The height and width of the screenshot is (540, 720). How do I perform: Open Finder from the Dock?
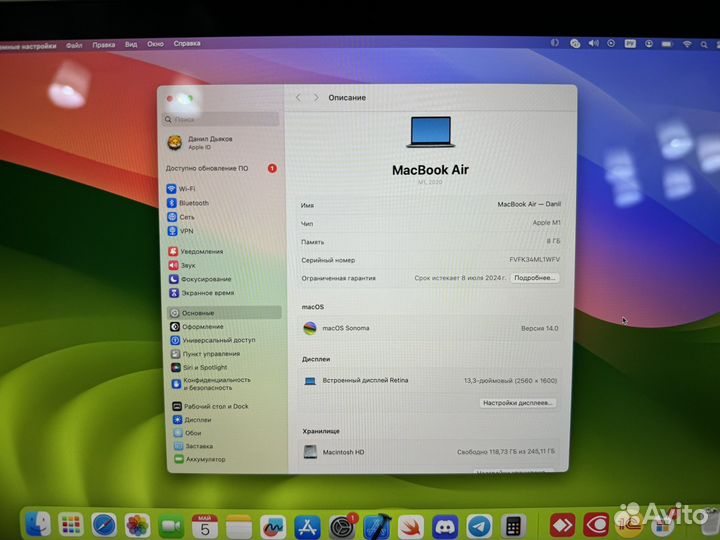click(x=37, y=523)
